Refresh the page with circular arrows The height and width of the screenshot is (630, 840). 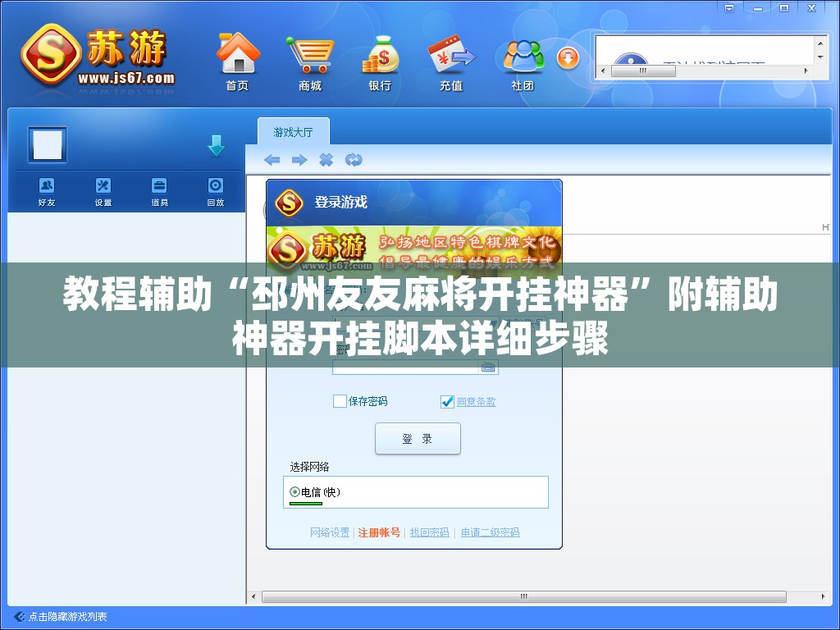coord(354,160)
